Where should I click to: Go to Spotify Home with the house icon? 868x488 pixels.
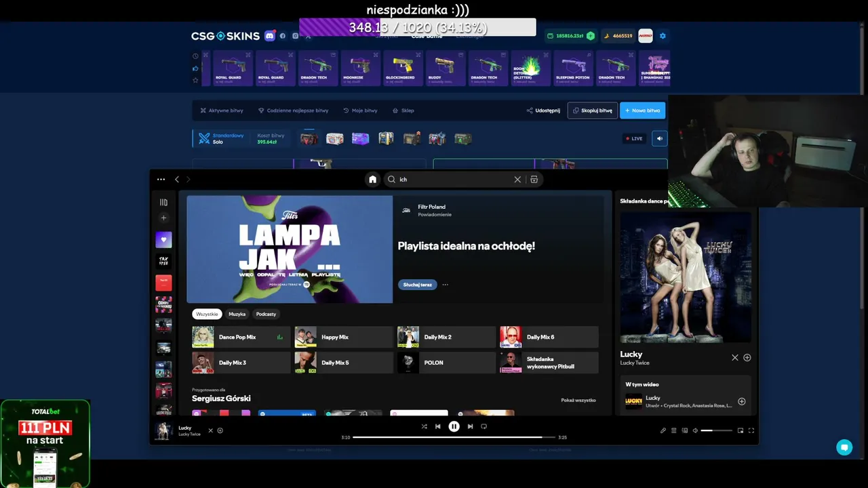(x=372, y=180)
